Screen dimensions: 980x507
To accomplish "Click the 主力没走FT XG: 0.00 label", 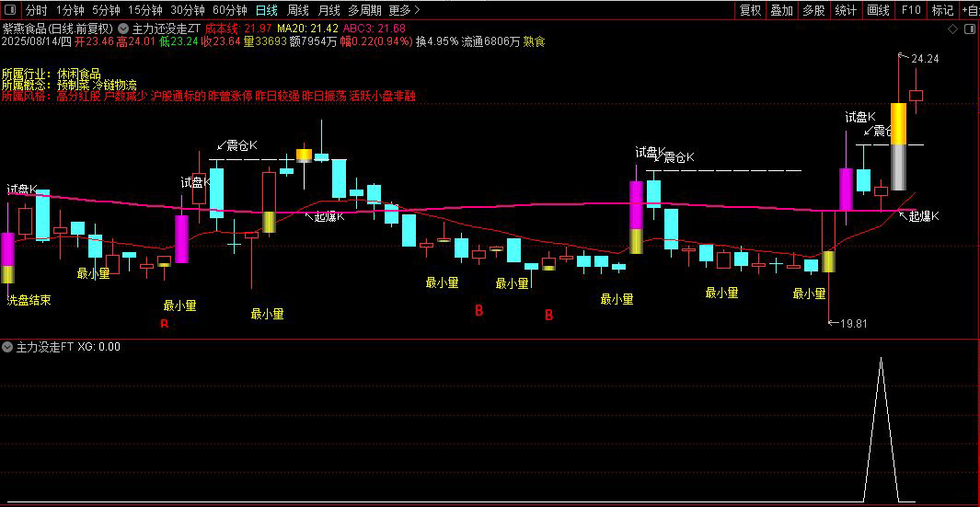I will [x=68, y=346].
